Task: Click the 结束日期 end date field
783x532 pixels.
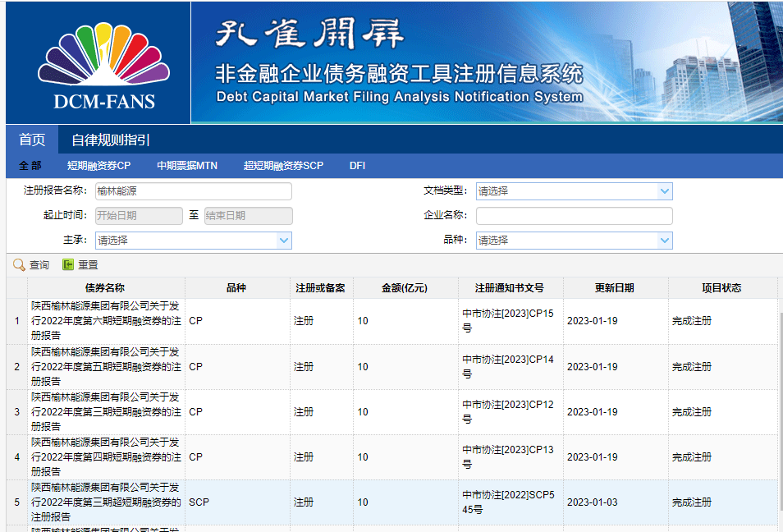Action: tap(248, 216)
